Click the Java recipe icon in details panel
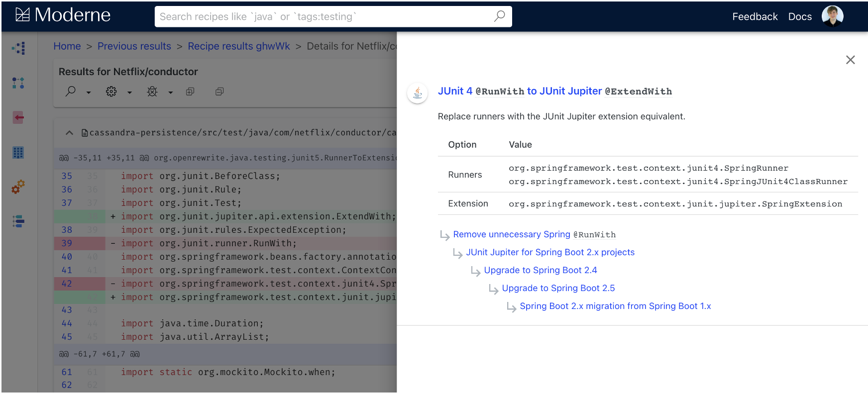This screenshot has width=868, height=394. (x=418, y=93)
